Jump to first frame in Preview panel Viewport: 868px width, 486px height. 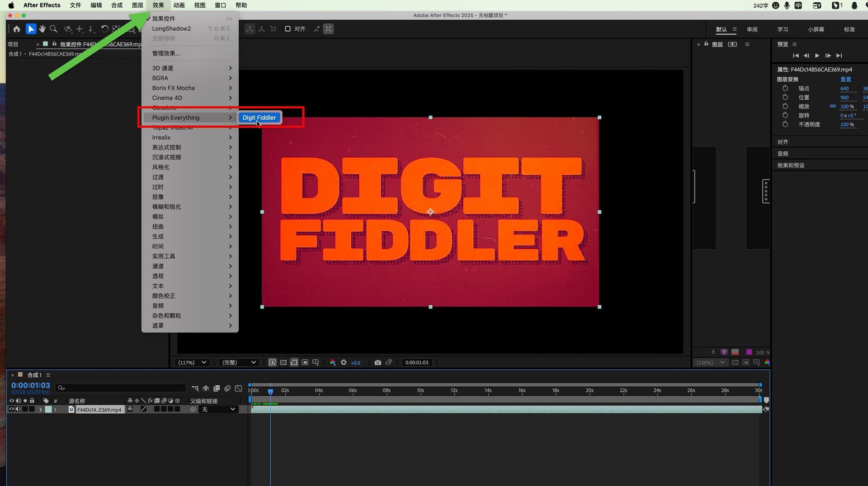click(x=796, y=56)
